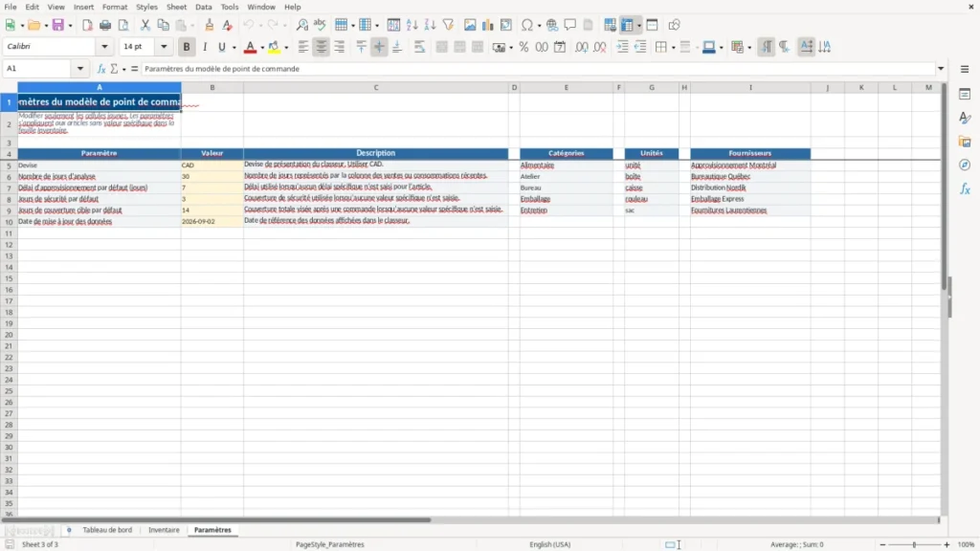Screen dimensions: 980x551
Task: Toggle Align Left
Action: tap(303, 47)
